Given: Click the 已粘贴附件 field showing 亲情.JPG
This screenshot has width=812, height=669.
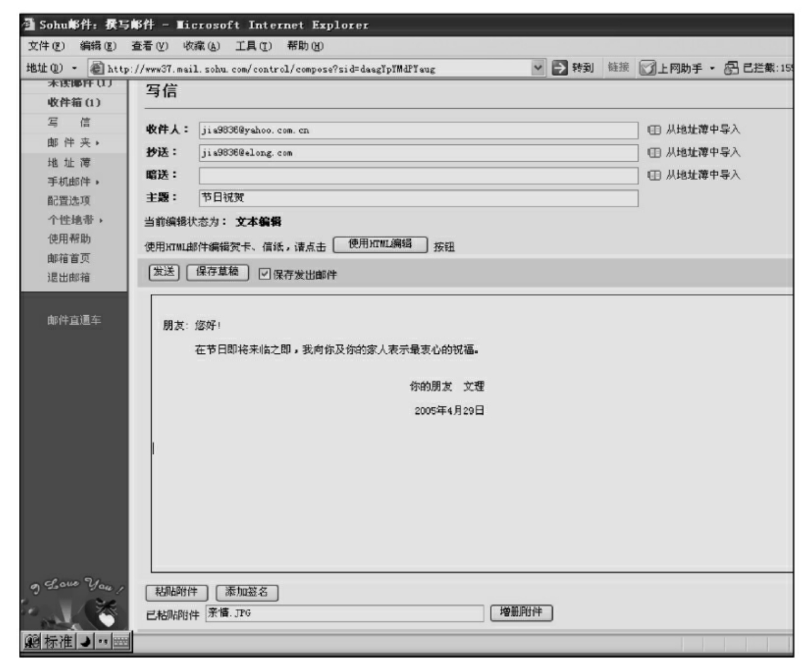Looking at the screenshot, I should tap(345, 613).
